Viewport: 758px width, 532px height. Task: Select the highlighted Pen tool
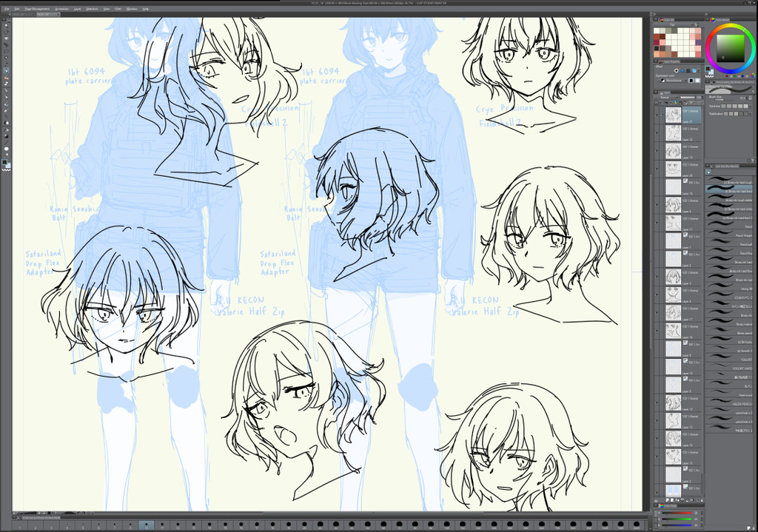pos(6,70)
